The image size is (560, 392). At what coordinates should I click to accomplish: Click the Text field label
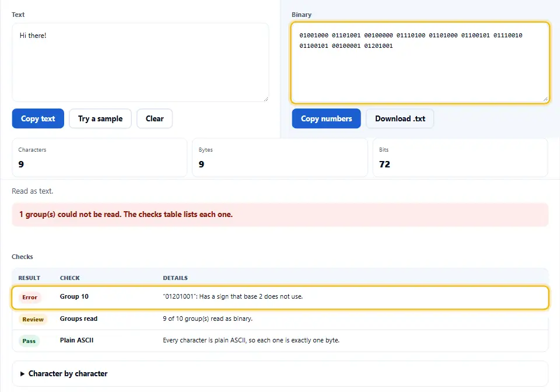tap(18, 15)
